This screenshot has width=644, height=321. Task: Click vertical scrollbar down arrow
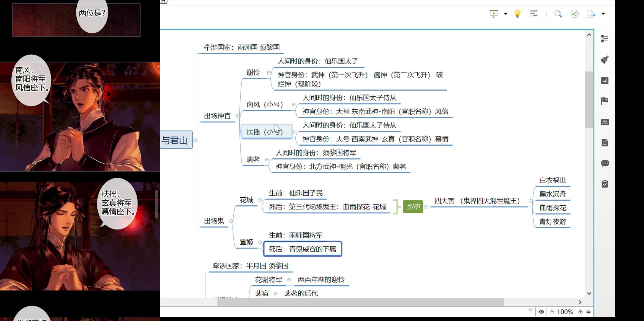coord(589,293)
